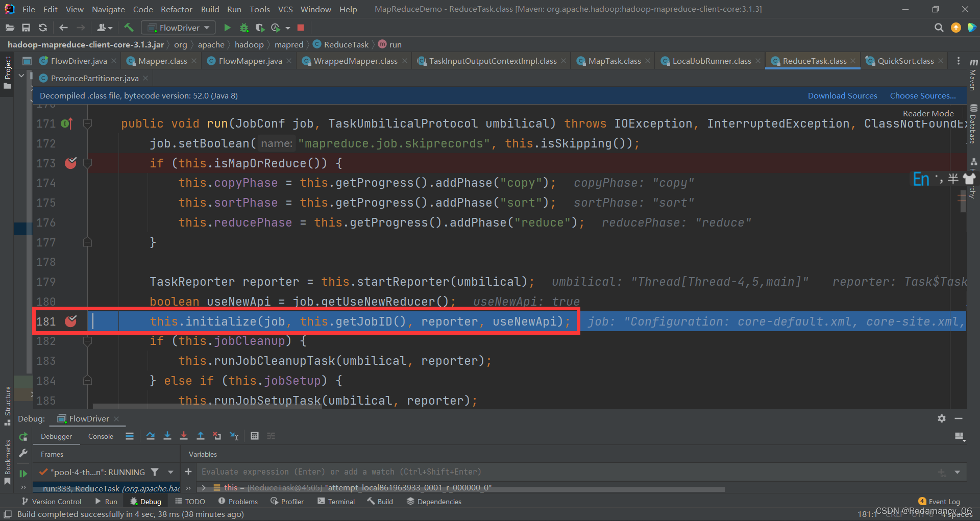
Task: Click Force Step Into red arrow icon
Action: [x=184, y=436]
